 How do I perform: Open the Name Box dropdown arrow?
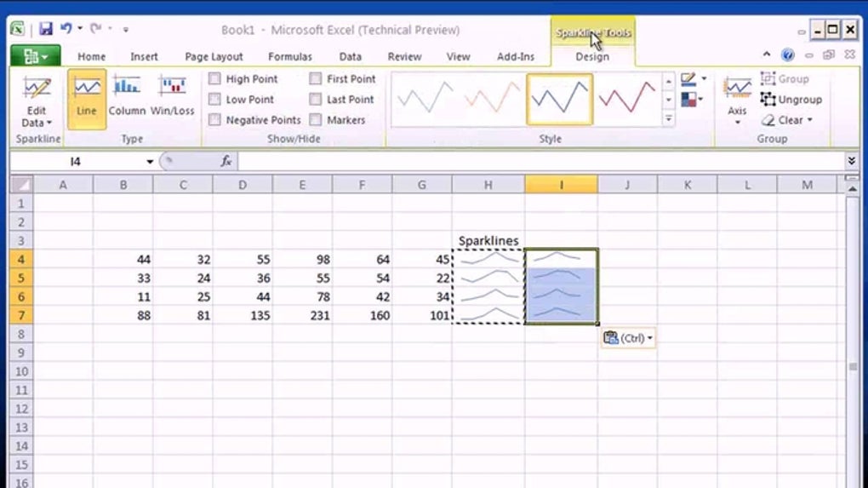(150, 161)
